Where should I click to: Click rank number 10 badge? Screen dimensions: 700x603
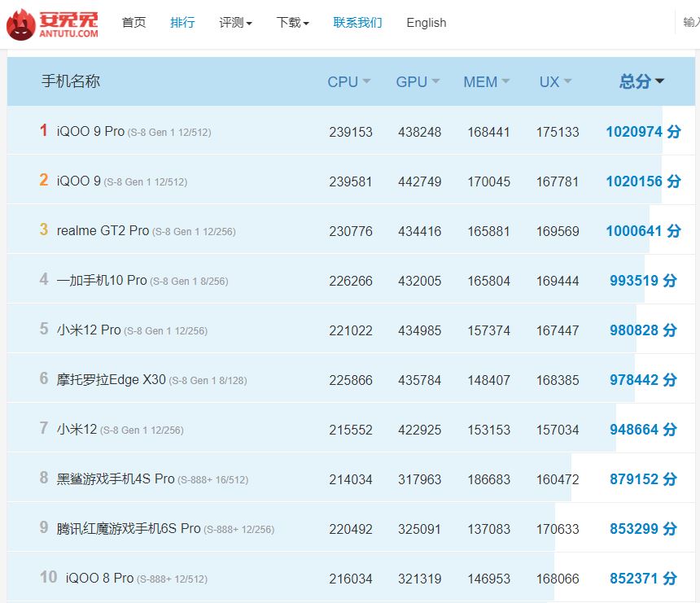point(49,577)
